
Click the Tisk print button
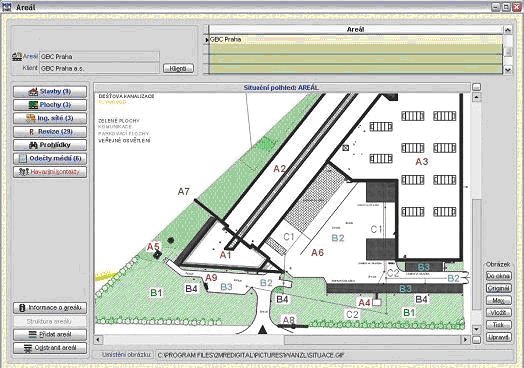click(498, 325)
